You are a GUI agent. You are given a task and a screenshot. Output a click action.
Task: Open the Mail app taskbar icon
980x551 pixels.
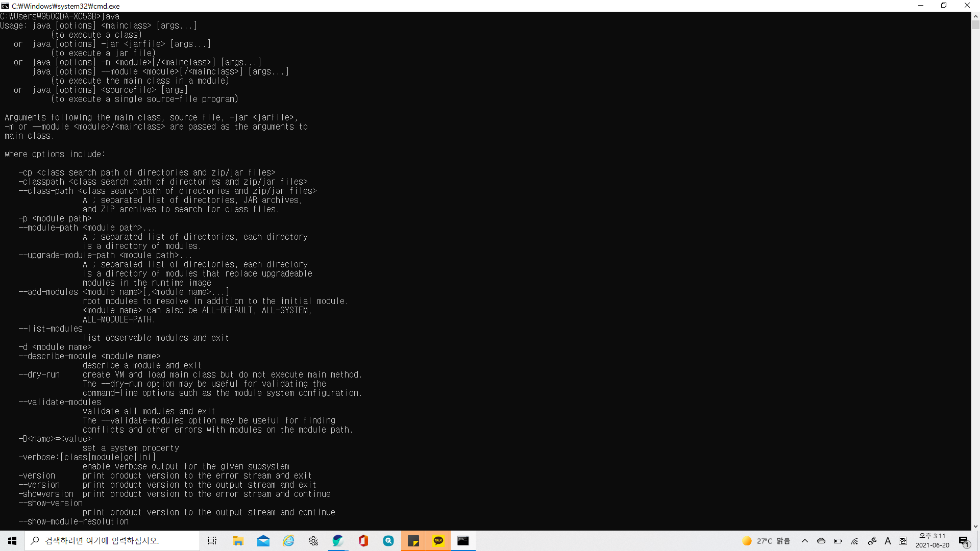(263, 541)
